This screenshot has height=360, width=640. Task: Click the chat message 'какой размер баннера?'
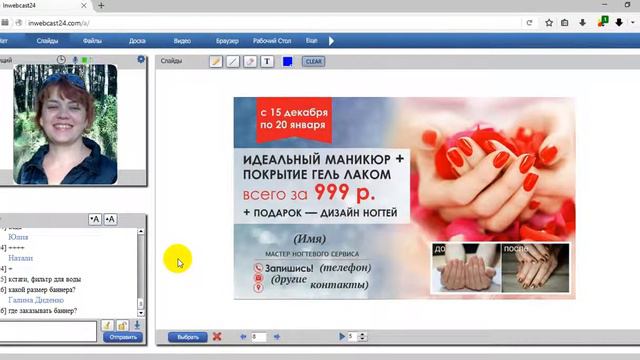[42, 290]
